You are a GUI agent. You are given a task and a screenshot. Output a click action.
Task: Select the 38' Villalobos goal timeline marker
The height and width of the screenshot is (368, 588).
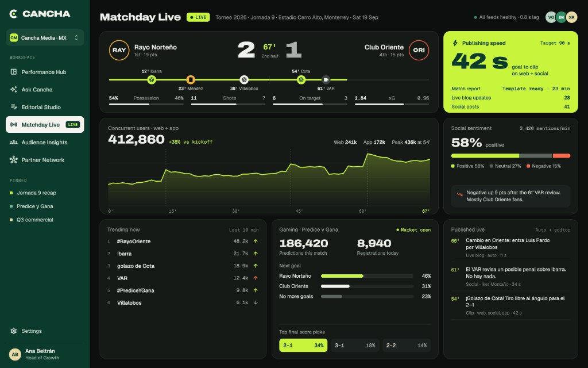[x=244, y=79]
